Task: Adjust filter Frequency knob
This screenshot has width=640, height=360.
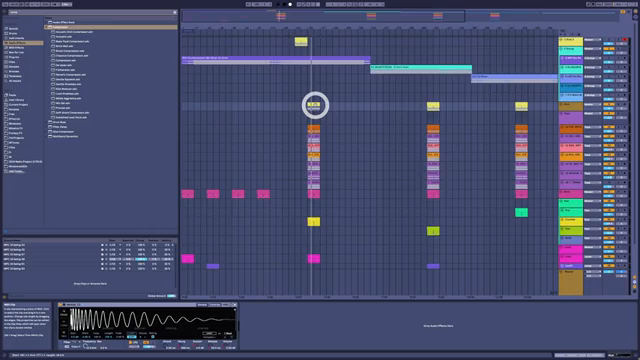Action: pos(85,347)
